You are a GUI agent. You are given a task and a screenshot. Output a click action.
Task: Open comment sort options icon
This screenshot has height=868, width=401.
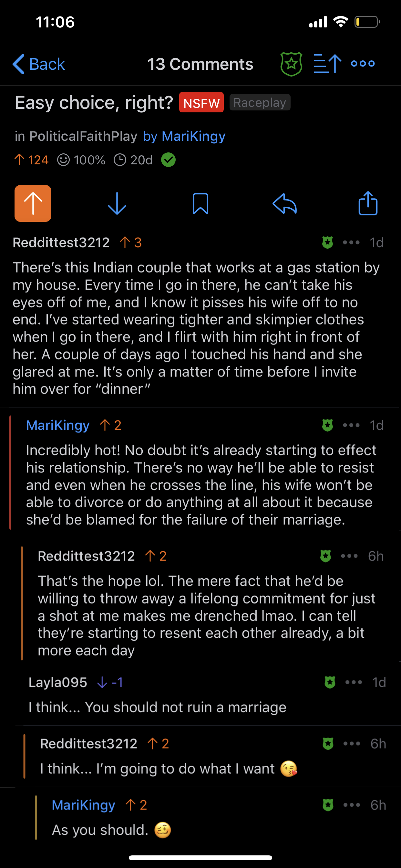tap(327, 64)
